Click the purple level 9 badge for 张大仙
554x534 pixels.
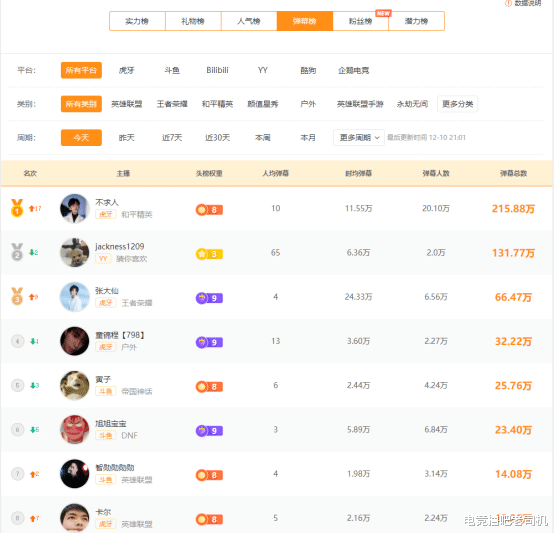click(209, 298)
